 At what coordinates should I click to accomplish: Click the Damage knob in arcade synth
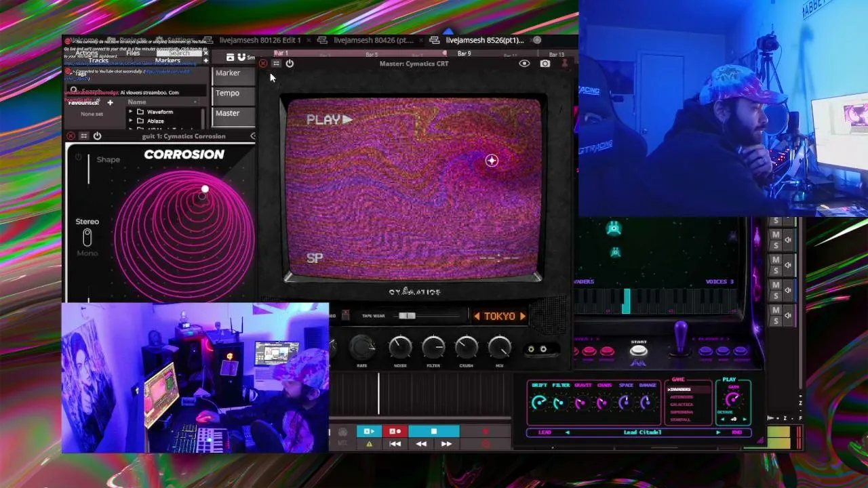click(x=646, y=403)
